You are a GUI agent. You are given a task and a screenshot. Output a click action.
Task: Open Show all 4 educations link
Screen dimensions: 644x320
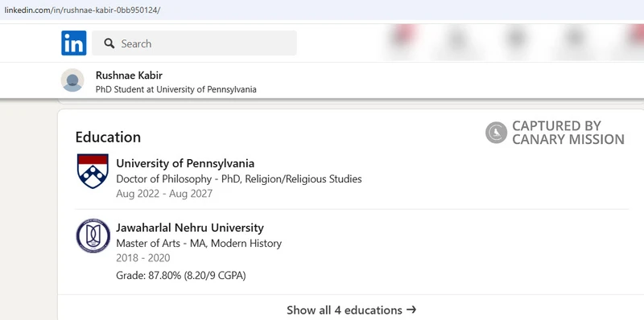tap(352, 310)
